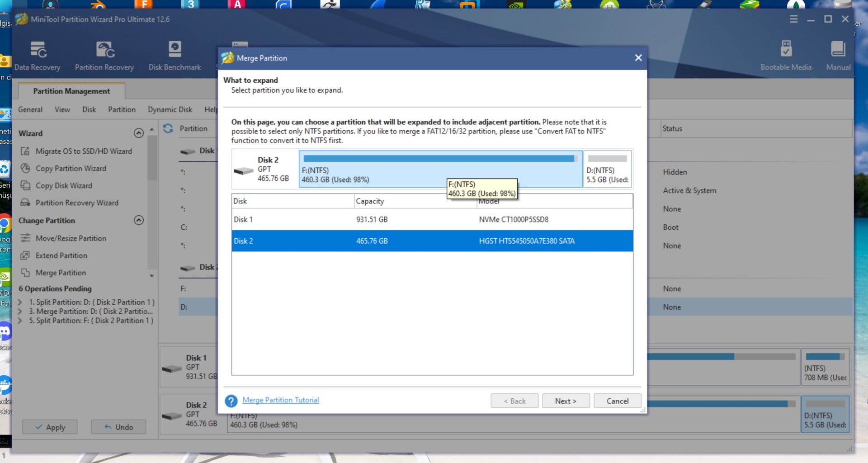
Task: Click Migrate OS to SSD/HD Wizard label
Action: pos(84,151)
